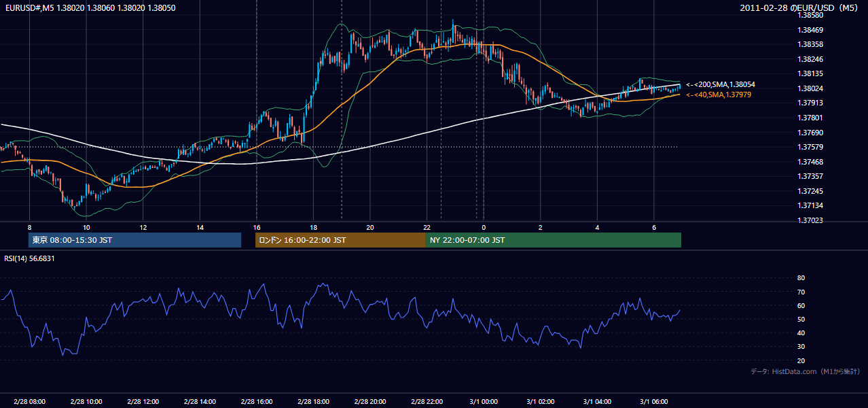The height and width of the screenshot is (408, 868).
Task: Click hour tick 10 under the price chart
Action: click(x=86, y=227)
